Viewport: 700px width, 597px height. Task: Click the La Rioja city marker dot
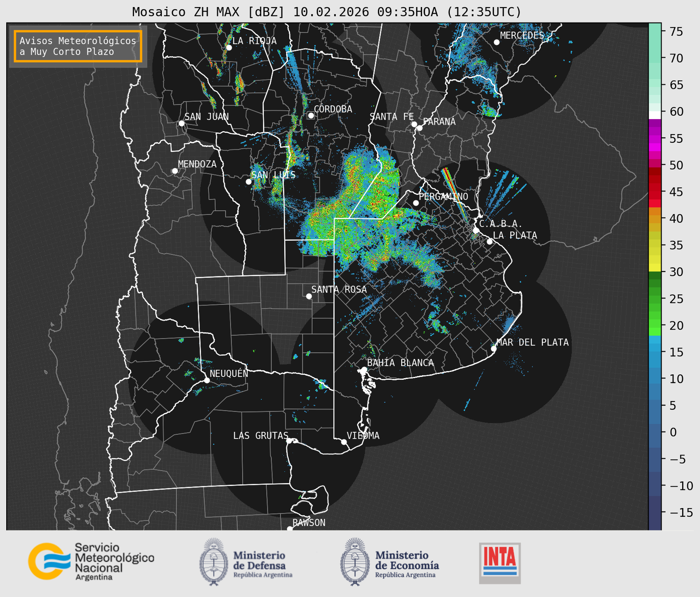click(x=229, y=48)
